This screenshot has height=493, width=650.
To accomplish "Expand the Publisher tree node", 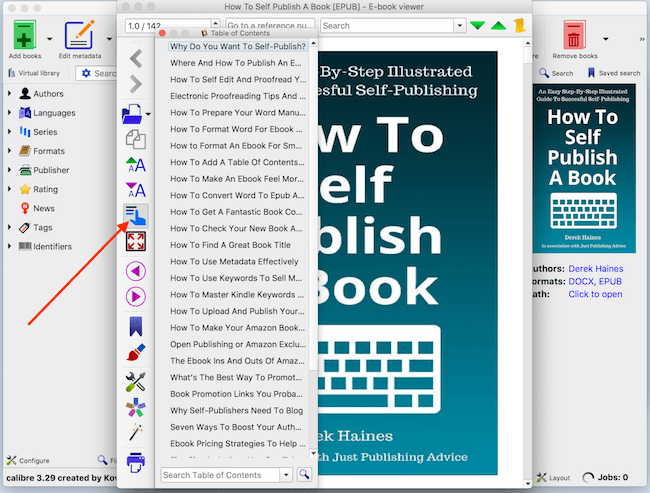I will pyautogui.click(x=9, y=170).
